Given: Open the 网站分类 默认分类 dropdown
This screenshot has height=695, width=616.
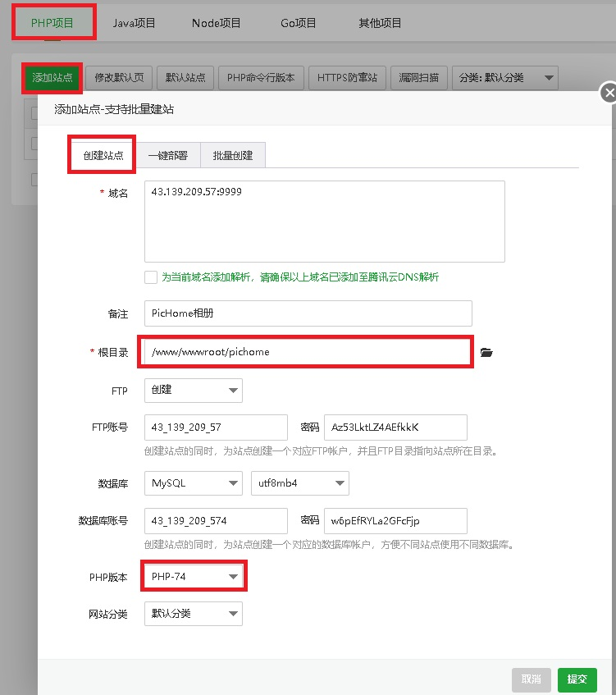Looking at the screenshot, I should pyautogui.click(x=194, y=614).
